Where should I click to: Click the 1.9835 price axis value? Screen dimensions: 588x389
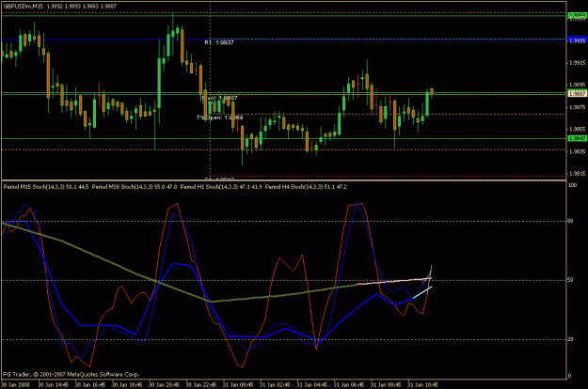pyautogui.click(x=578, y=151)
